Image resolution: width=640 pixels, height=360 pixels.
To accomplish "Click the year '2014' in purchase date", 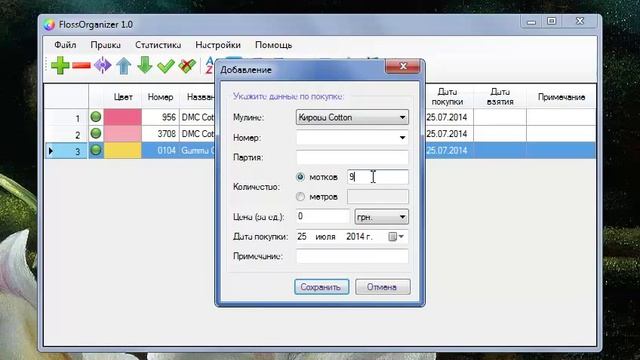I will click(x=359, y=236).
